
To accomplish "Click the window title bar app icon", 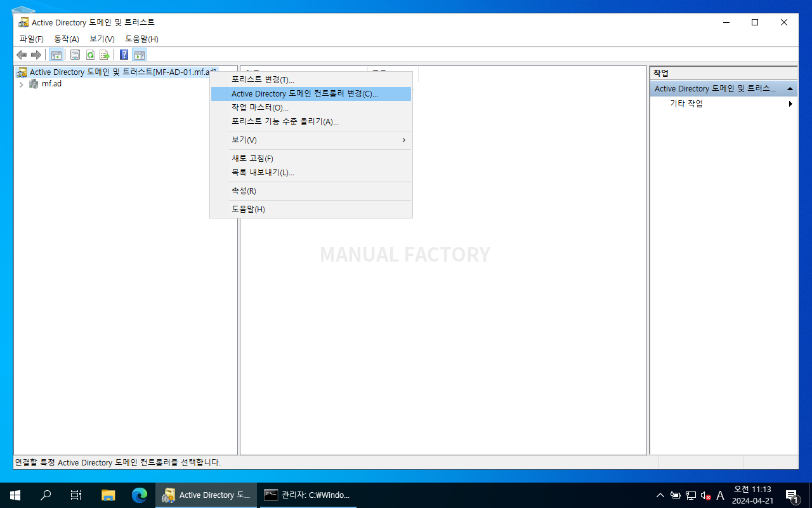I will [23, 22].
